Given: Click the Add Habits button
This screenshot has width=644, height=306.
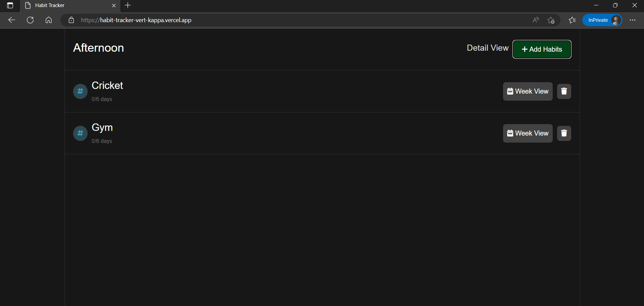Looking at the screenshot, I should coord(542,49).
